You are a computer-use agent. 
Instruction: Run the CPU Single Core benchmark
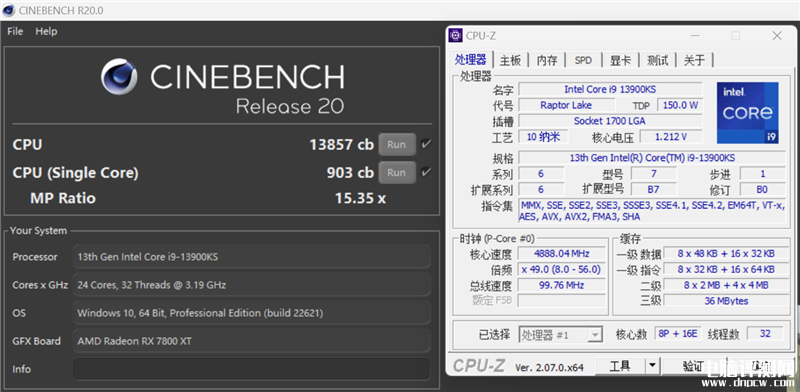pos(396,173)
